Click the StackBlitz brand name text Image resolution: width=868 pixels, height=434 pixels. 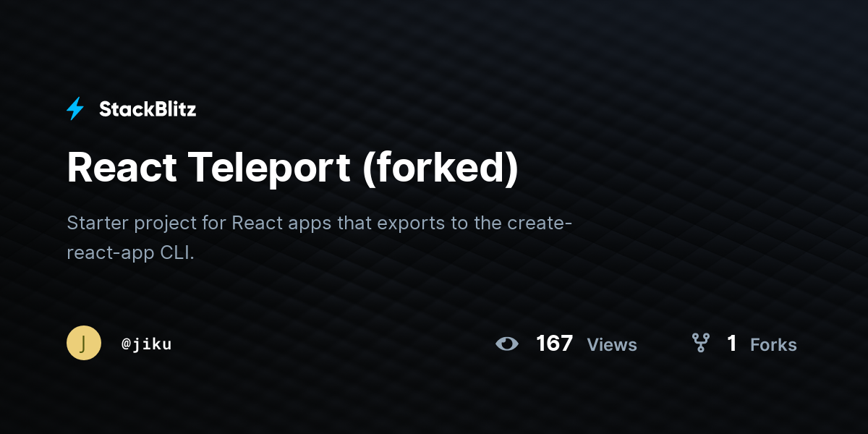pyautogui.click(x=148, y=109)
